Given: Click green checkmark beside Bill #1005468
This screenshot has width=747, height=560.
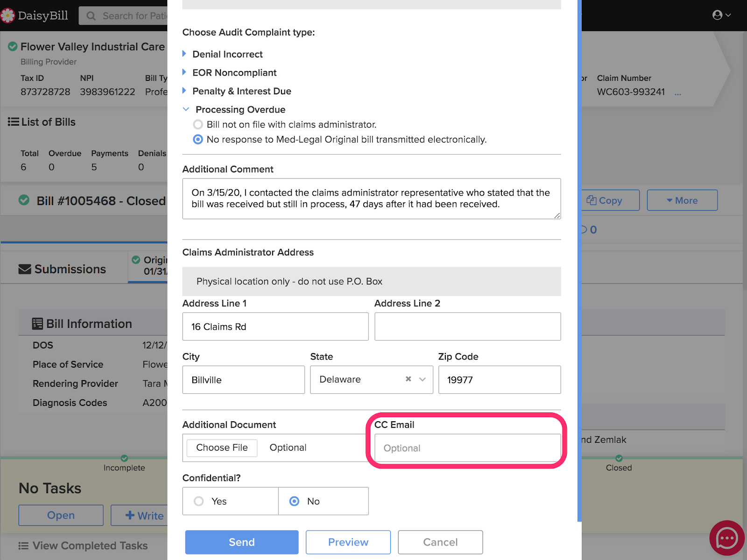Looking at the screenshot, I should coord(24,200).
